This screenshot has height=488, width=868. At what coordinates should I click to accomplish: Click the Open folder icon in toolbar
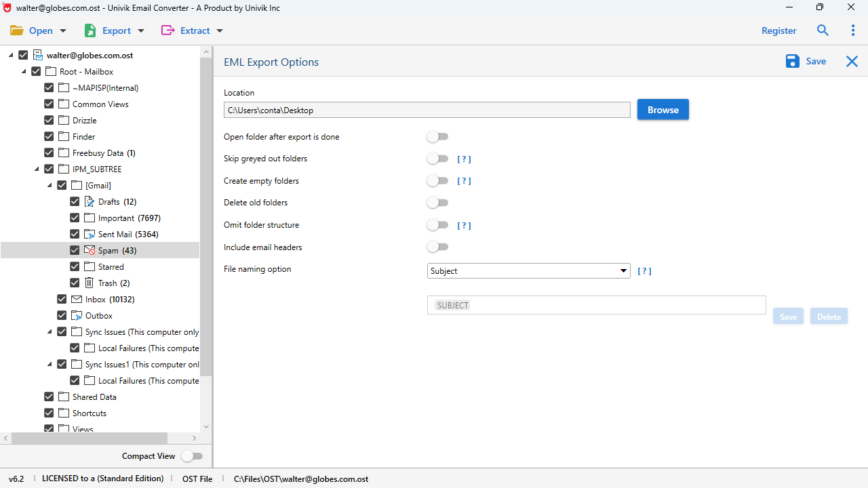(17, 30)
